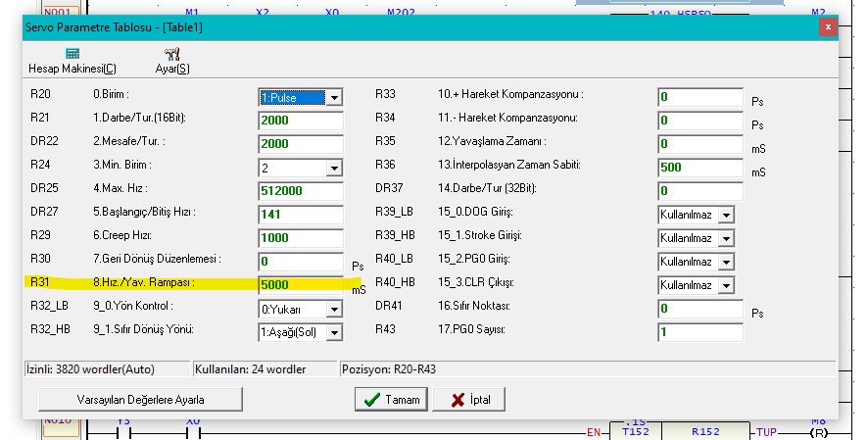Click 'Pozisyon: R20-R43' status entry
The width and height of the screenshot is (868, 440).
pyautogui.click(x=588, y=369)
